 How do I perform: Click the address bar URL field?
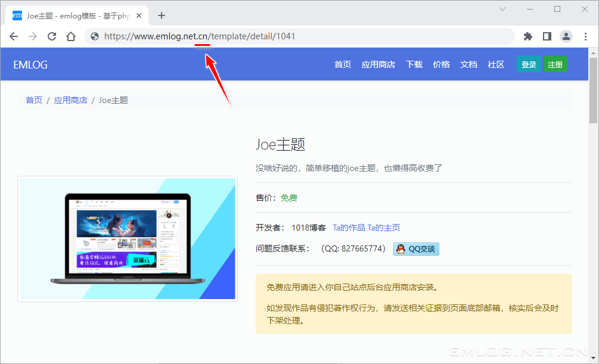299,36
